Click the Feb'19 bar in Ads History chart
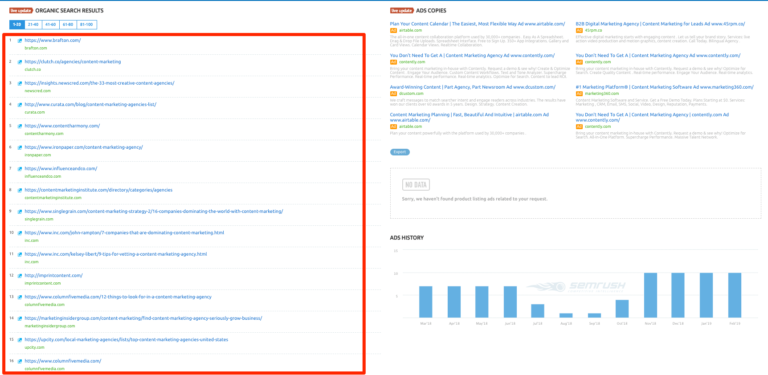The width and height of the screenshot is (768, 375). point(735,295)
